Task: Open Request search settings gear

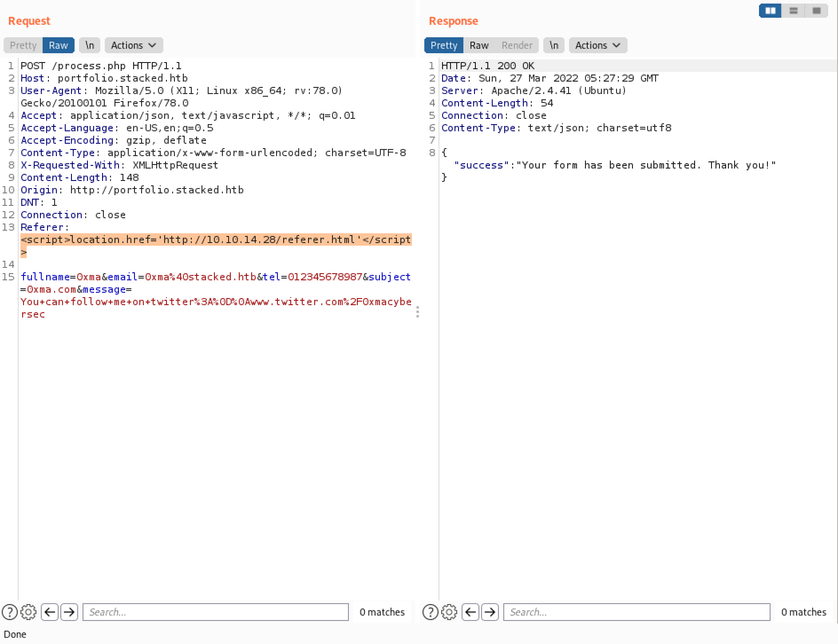Action: pos(28,612)
